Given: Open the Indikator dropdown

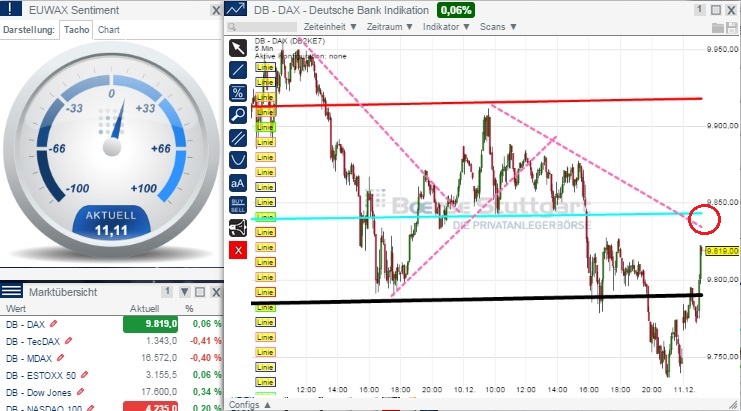Looking at the screenshot, I should point(446,27).
